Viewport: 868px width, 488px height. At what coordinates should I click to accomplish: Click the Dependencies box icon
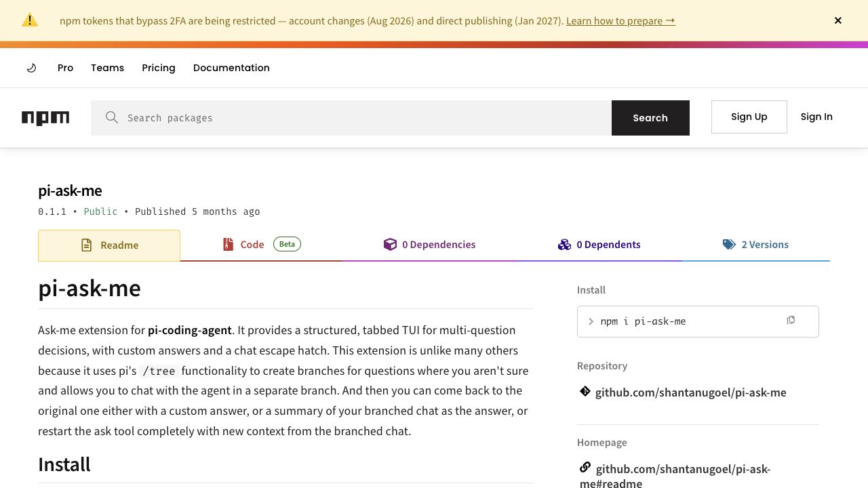[390, 244]
